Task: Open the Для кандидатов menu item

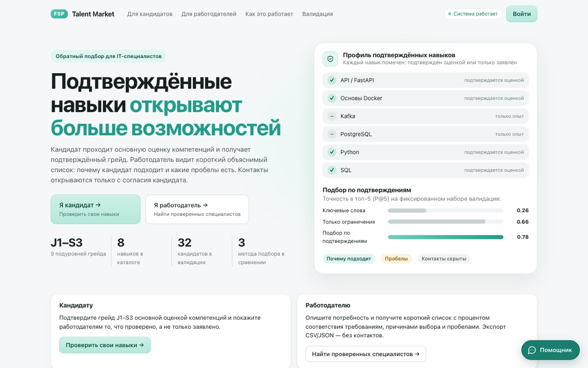Action: pos(150,14)
